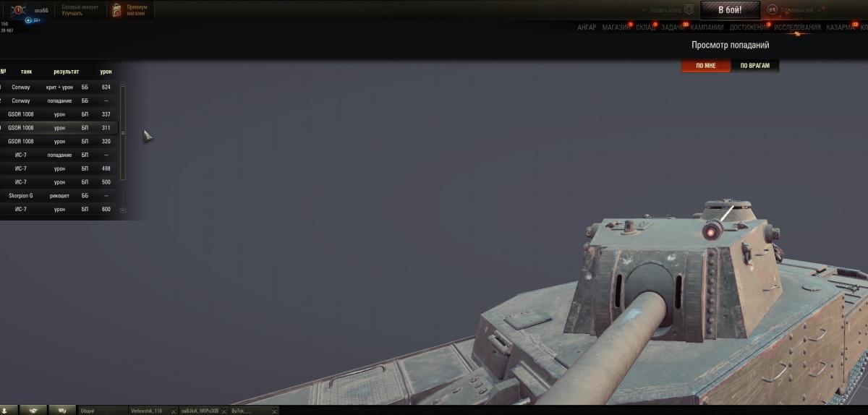Select ИС-7 row with 600 damage
868x415 pixels.
[x=58, y=209]
